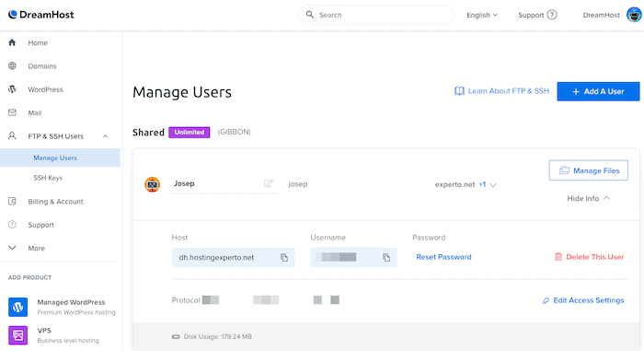This screenshot has height=351, width=644.
Task: Open the DreamHost account avatar menu
Action: (x=634, y=15)
